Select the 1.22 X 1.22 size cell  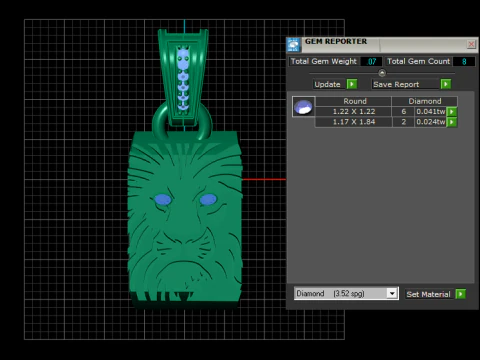[x=354, y=112]
